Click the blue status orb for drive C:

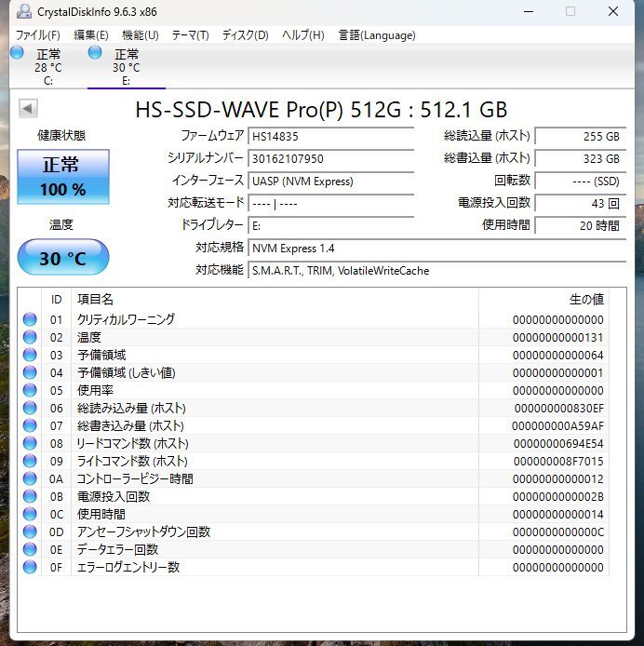[17, 52]
